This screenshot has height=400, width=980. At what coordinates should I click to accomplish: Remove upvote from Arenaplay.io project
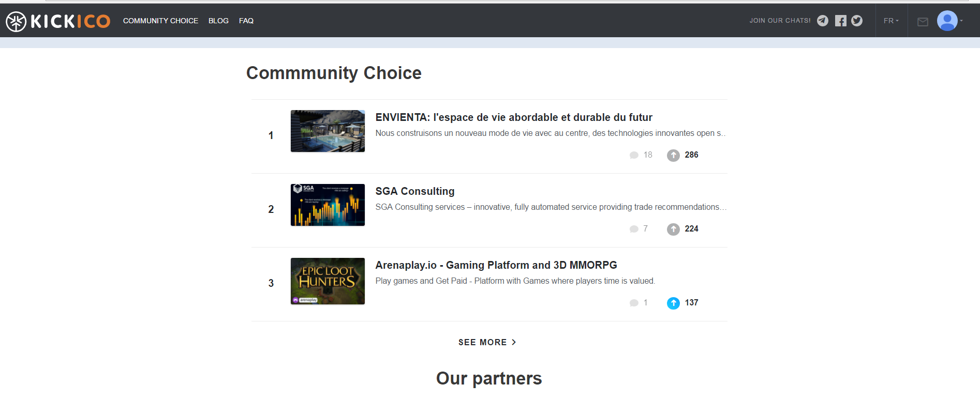click(673, 303)
